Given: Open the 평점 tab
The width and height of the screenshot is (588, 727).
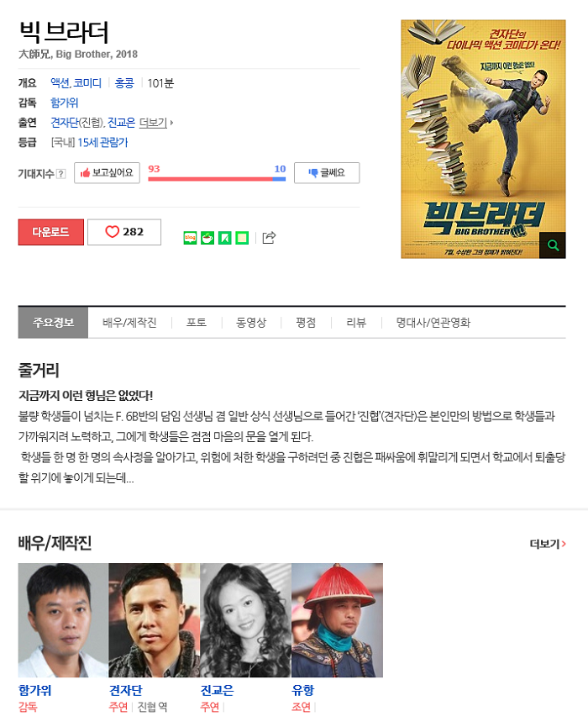Looking at the screenshot, I should click(x=306, y=322).
